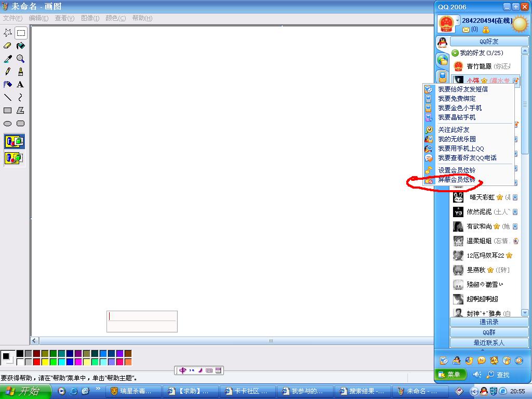Open the QQ好友 panel header
The image size is (532, 399).
(489, 42)
